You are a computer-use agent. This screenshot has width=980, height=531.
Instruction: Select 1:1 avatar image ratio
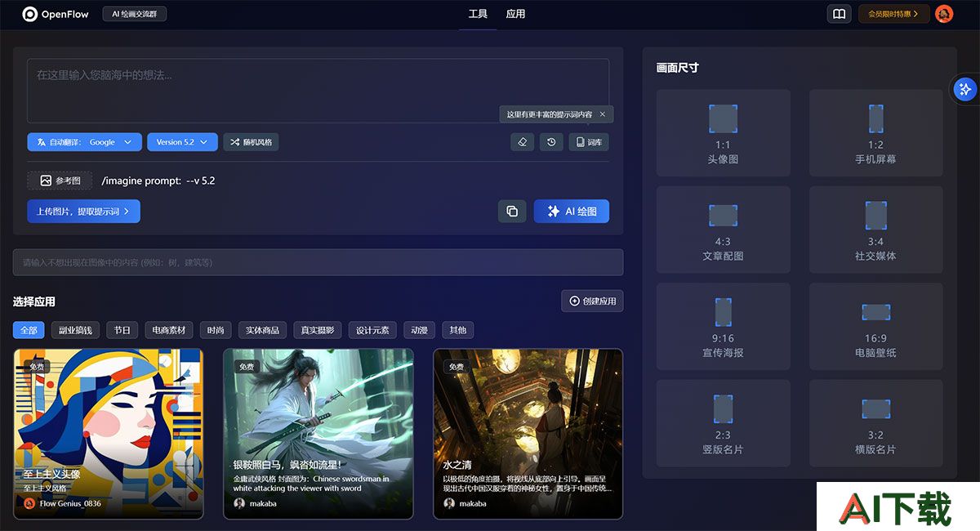tap(723, 132)
